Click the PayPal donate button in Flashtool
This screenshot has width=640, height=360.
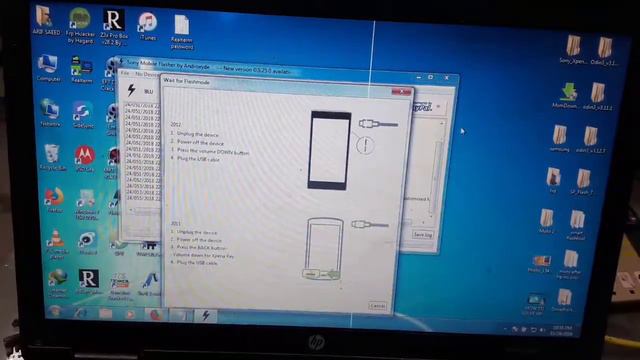[x=422, y=107]
